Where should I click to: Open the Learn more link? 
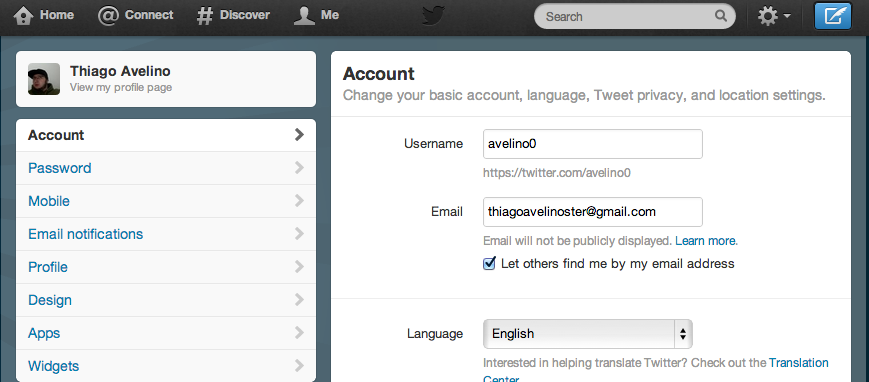[706, 241]
